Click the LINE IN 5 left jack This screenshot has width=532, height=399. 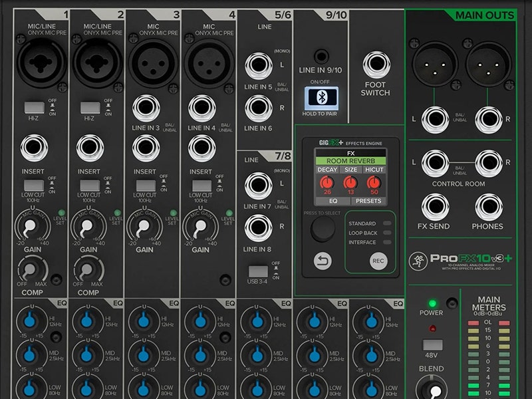[x=259, y=65]
